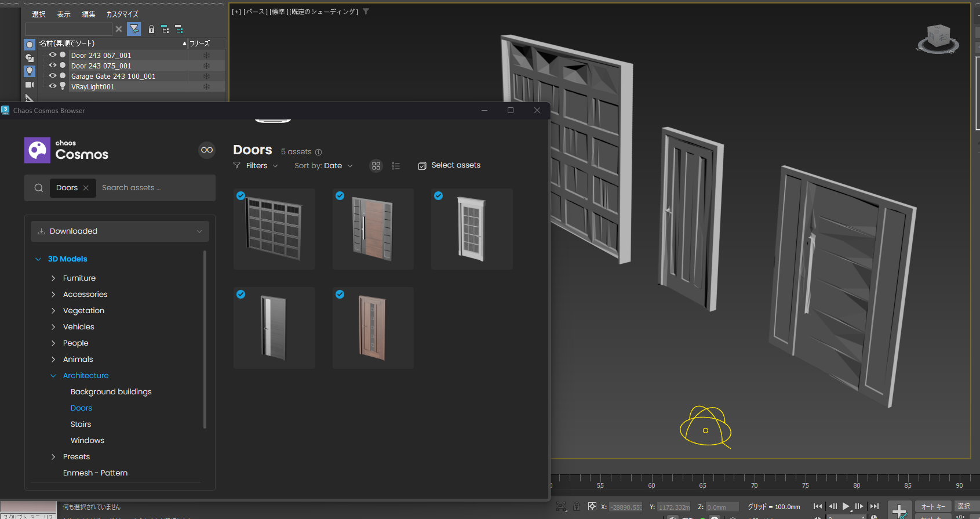Uncheck the garage gate asset checkmark
Image resolution: width=980 pixels, height=519 pixels.
point(241,196)
